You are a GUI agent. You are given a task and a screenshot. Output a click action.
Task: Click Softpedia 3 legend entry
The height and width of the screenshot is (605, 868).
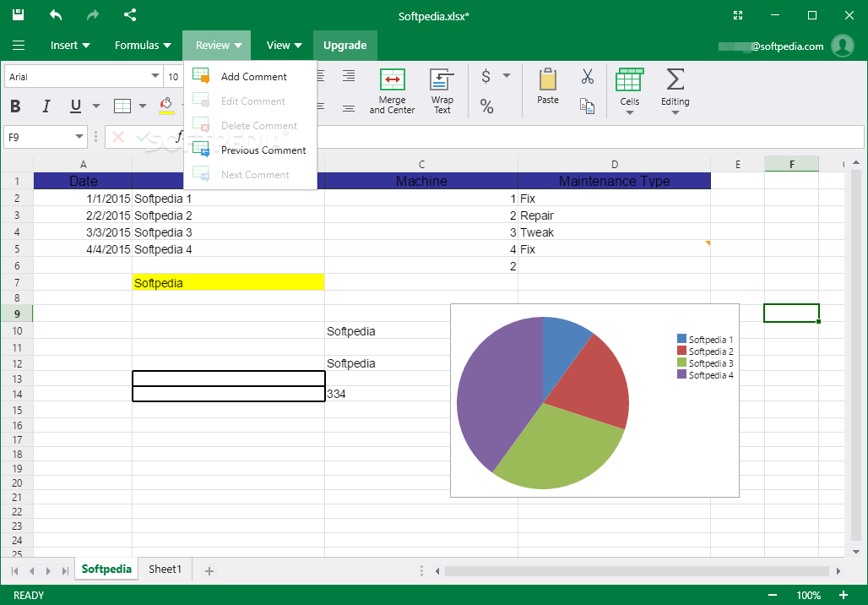tap(705, 362)
